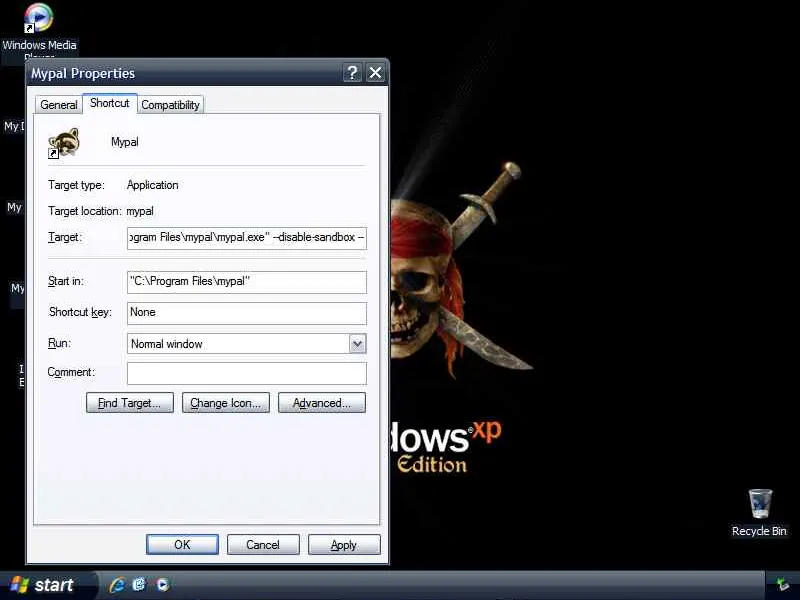Open the Advanced shortcut options

[322, 403]
